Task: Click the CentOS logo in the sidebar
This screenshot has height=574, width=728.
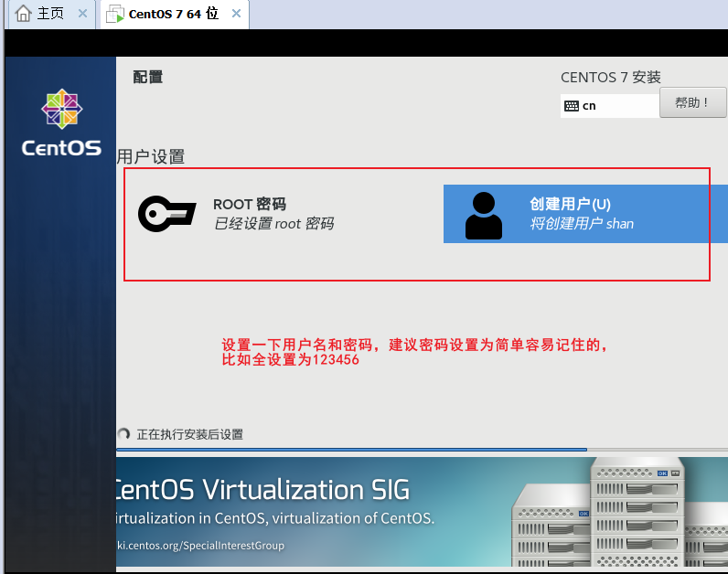Action: pyautogui.click(x=61, y=122)
